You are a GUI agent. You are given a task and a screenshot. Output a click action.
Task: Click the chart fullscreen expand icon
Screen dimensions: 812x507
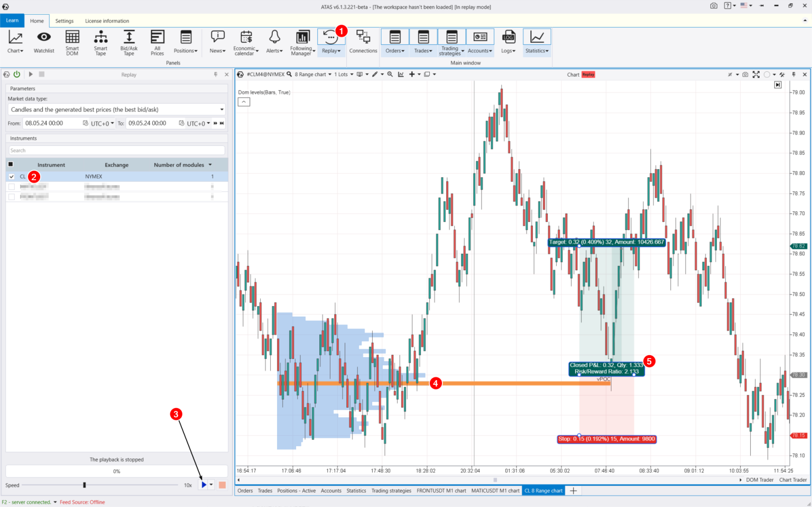(756, 75)
